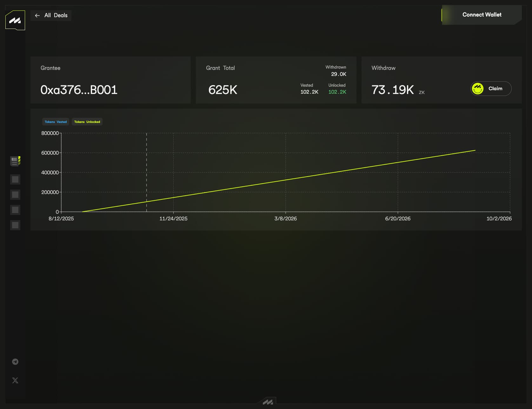Click the back arrow beside All Deals
Screen dimensions: 532x409
point(37,15)
